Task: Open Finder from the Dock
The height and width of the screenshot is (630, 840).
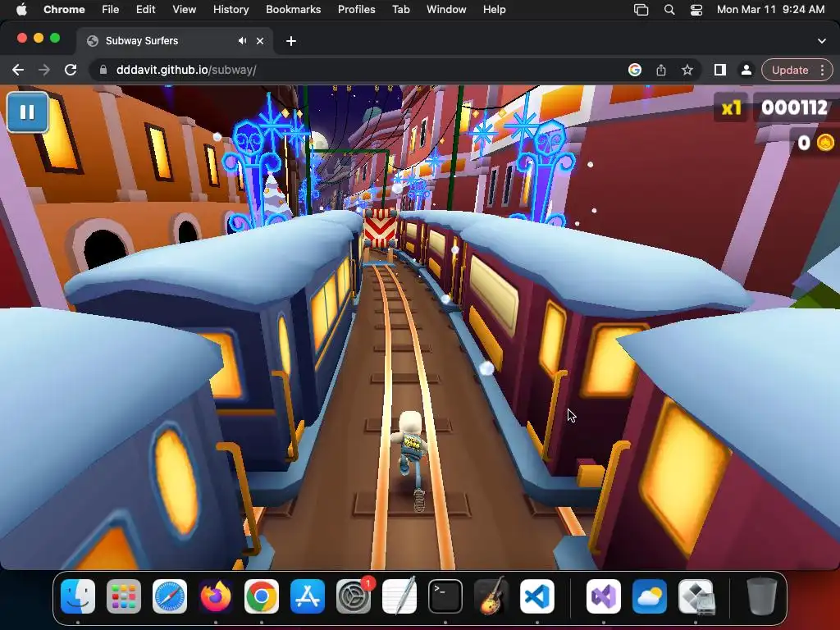Action: tap(78, 596)
